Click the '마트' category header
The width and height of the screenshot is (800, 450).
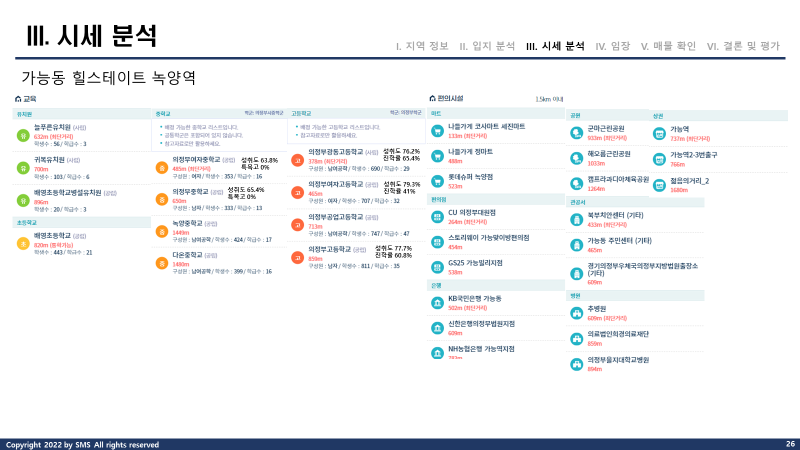pyautogui.click(x=496, y=113)
